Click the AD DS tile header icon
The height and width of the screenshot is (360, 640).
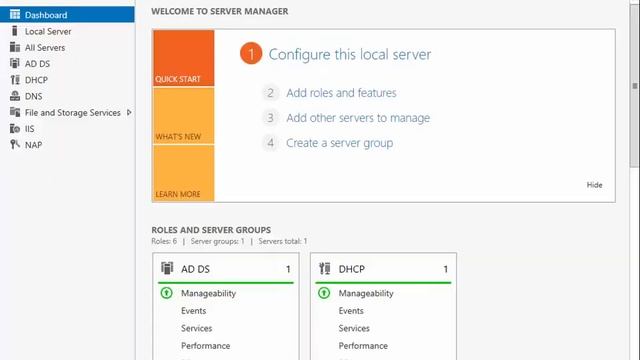[x=167, y=268]
